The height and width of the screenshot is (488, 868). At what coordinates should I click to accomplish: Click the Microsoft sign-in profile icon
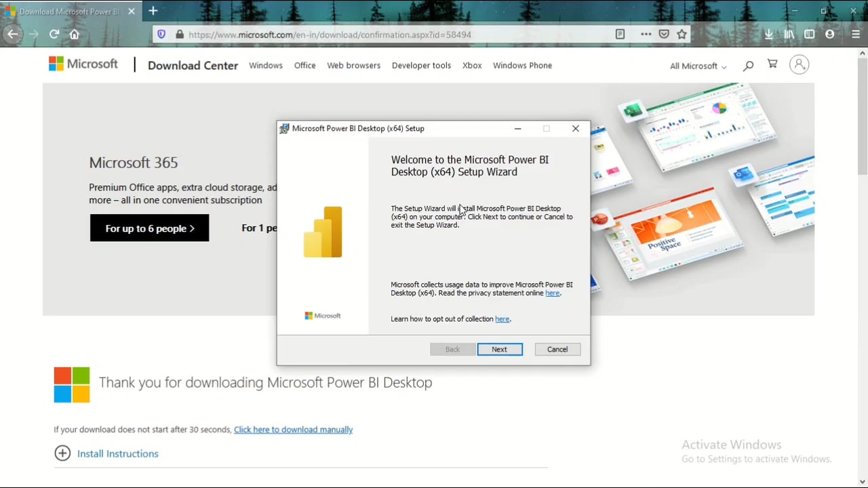click(799, 64)
